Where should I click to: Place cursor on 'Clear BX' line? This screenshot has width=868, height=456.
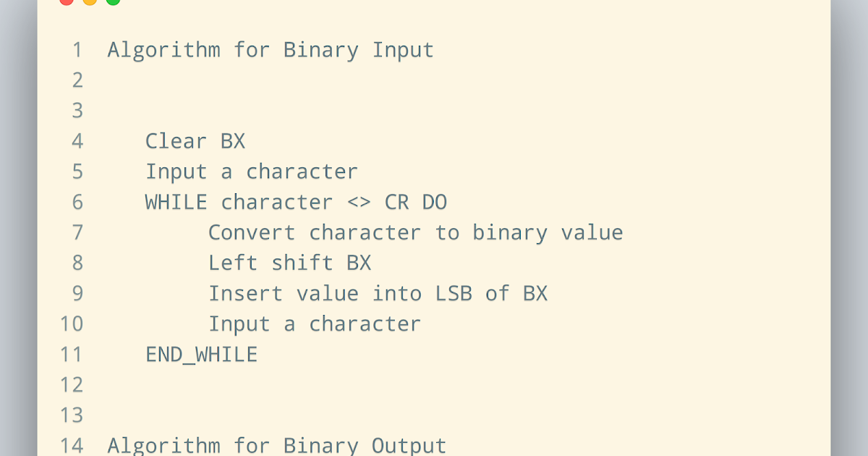pos(195,141)
